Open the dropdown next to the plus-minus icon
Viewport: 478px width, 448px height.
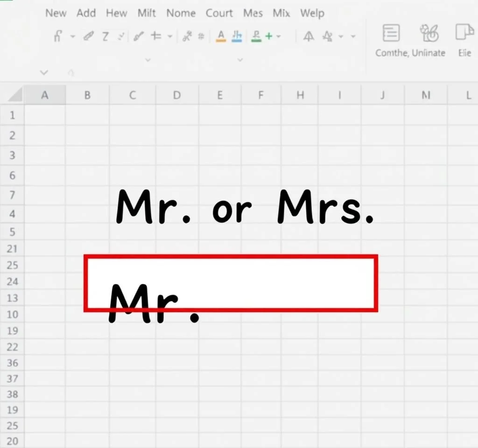pyautogui.click(x=170, y=36)
